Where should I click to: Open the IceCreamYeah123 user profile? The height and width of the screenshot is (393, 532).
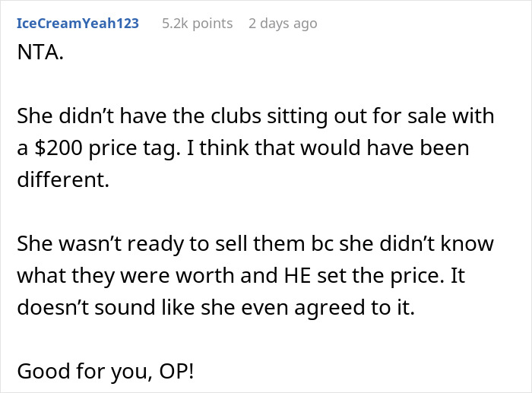pos(78,24)
